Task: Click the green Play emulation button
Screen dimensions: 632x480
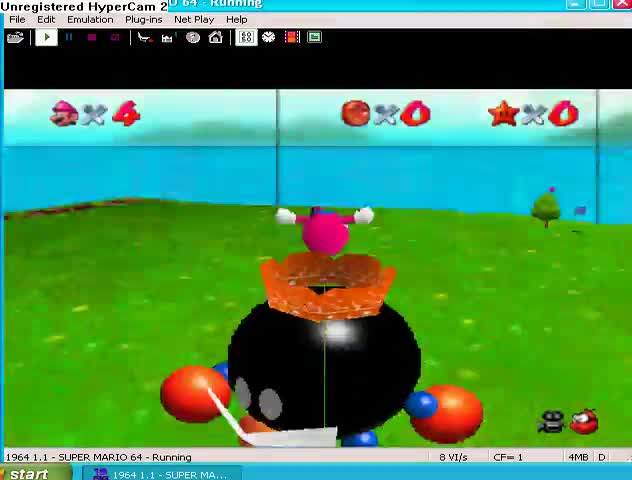Action: 46,37
